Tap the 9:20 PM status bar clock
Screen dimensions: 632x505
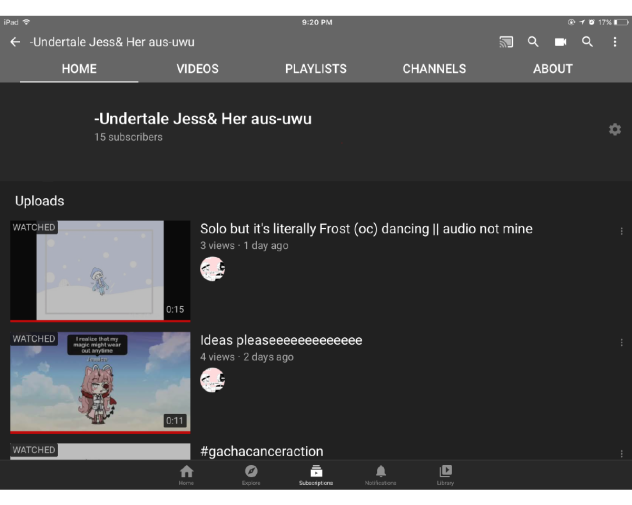click(x=317, y=22)
